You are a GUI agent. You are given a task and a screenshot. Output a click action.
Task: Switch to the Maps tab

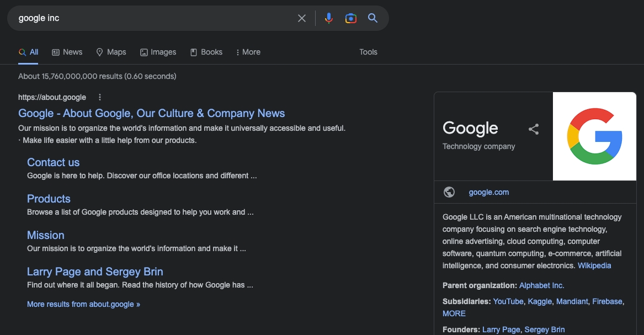[111, 52]
